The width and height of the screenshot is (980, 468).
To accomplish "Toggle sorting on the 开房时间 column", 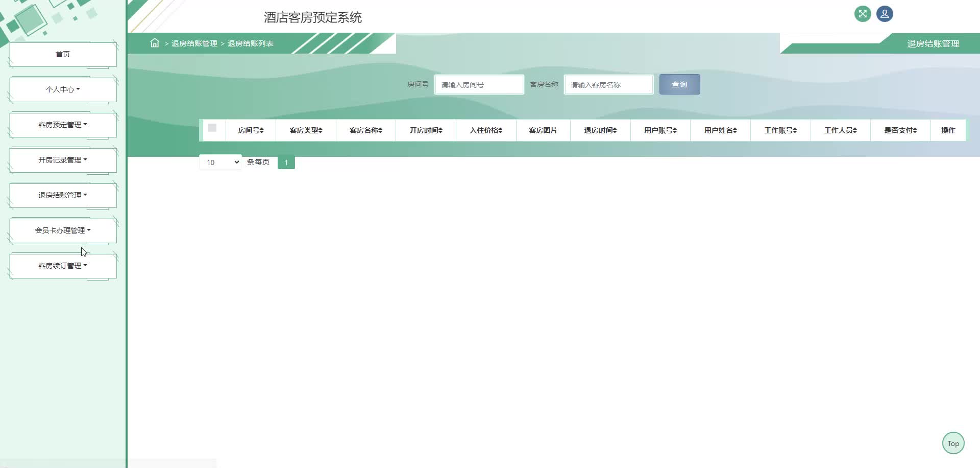I will point(425,130).
